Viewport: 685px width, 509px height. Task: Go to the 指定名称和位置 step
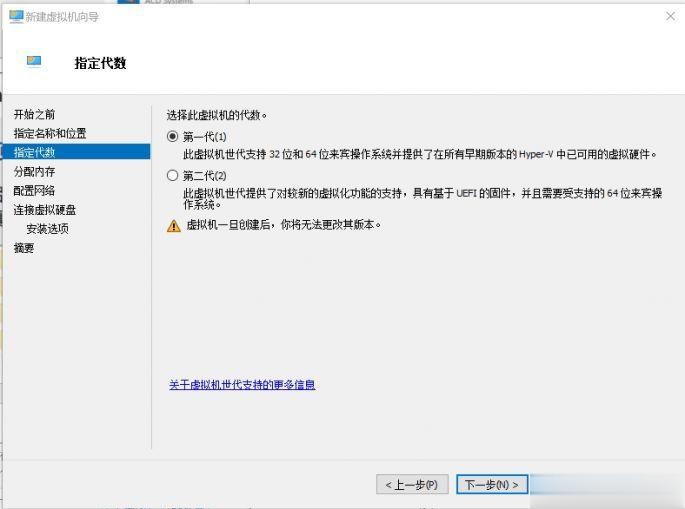tap(50, 133)
